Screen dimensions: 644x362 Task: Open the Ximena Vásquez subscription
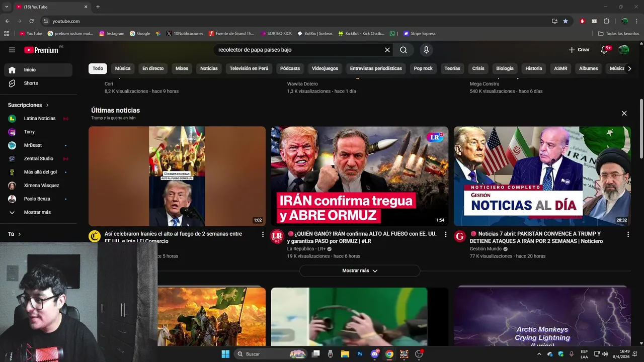point(38,186)
